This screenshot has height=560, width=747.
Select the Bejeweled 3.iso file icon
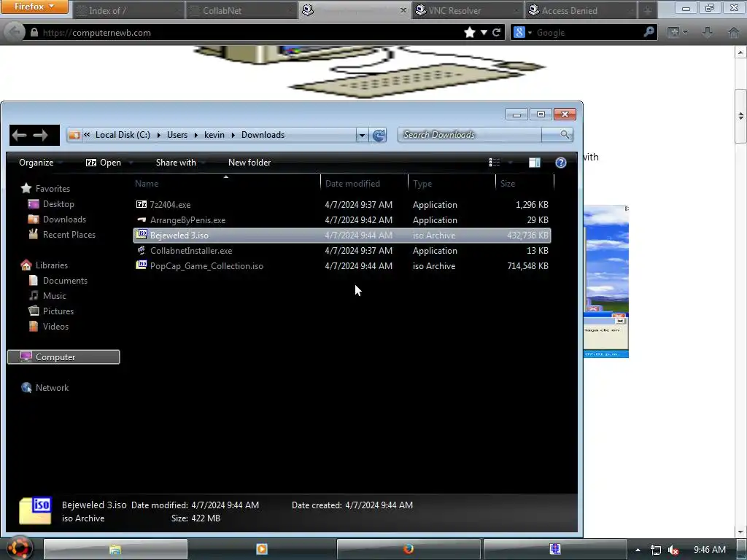pyautogui.click(x=142, y=234)
